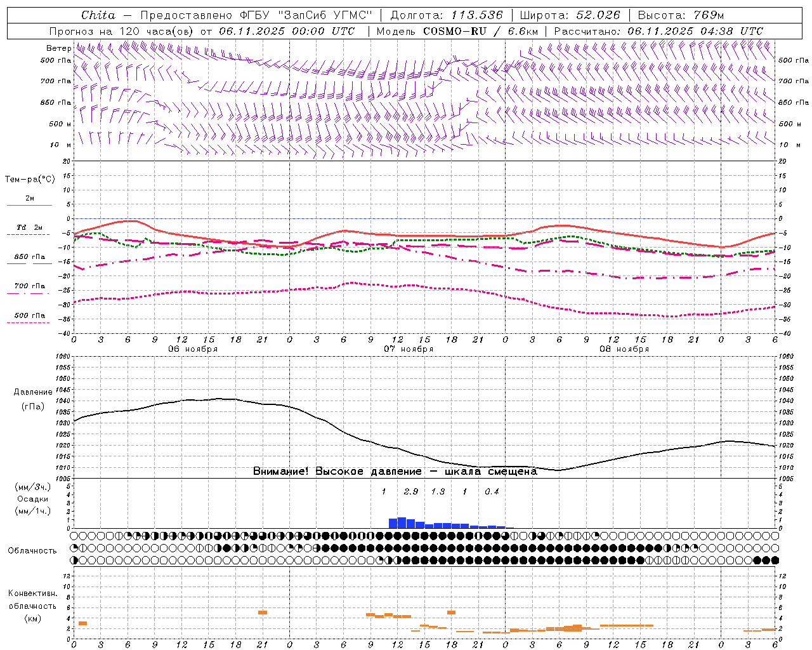Click the tallest blue precipitation bar
The image size is (812, 650).
tap(402, 522)
